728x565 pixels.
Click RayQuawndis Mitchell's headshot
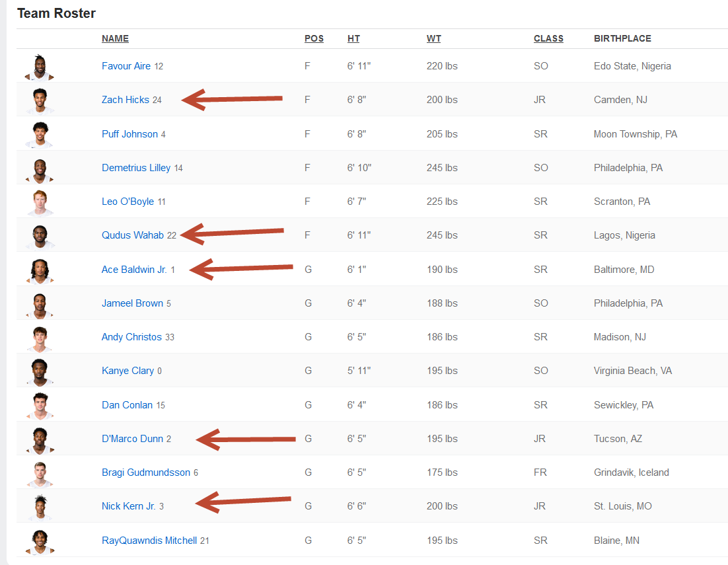tap(40, 541)
